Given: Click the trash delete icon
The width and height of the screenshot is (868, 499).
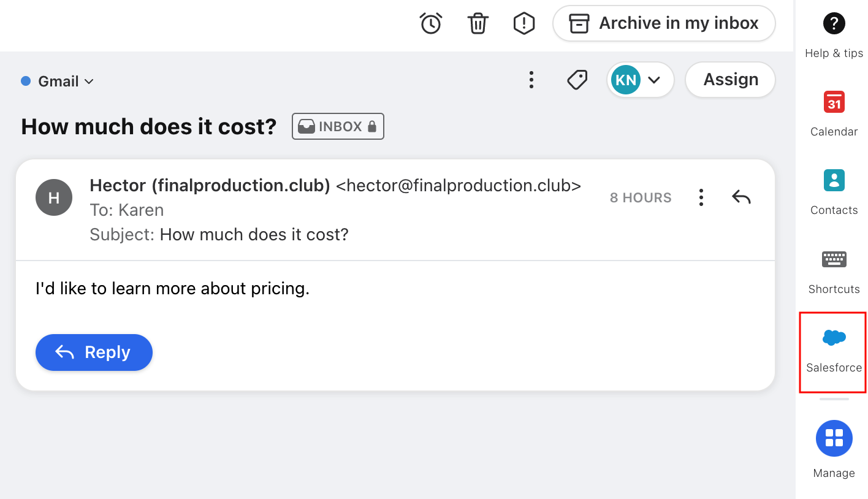Looking at the screenshot, I should click(478, 23).
